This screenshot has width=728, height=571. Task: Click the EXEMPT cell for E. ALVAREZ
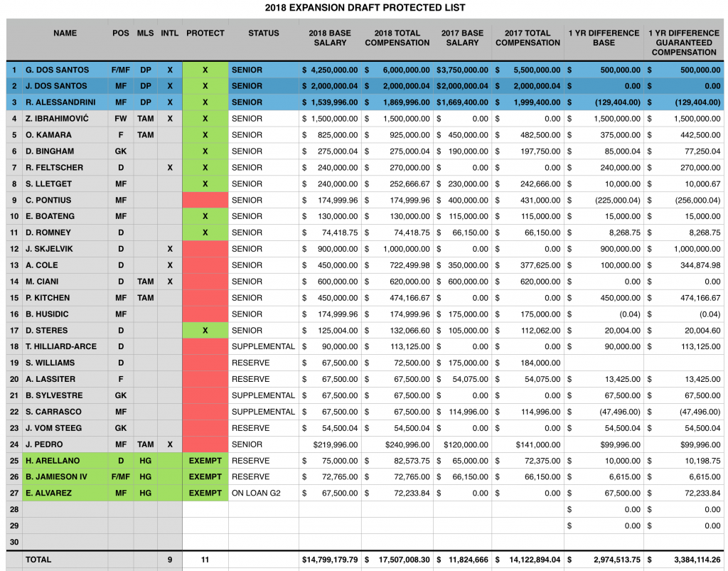(x=205, y=493)
